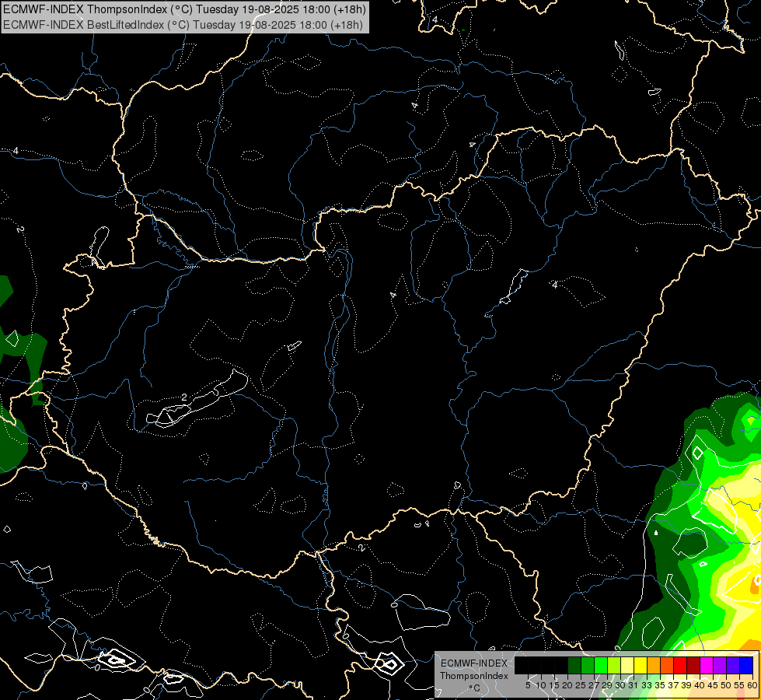
Task: Select the orange-red 35-37 legend swatch
Action: click(667, 665)
